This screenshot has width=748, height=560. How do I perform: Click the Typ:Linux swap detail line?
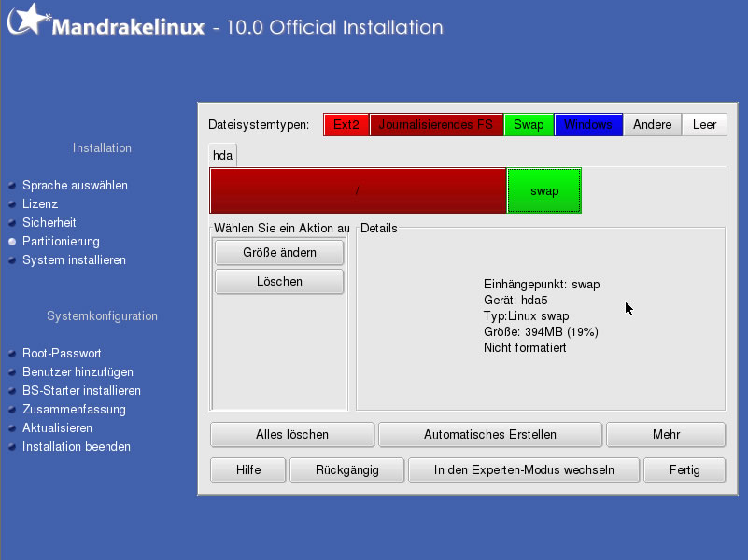click(x=526, y=316)
